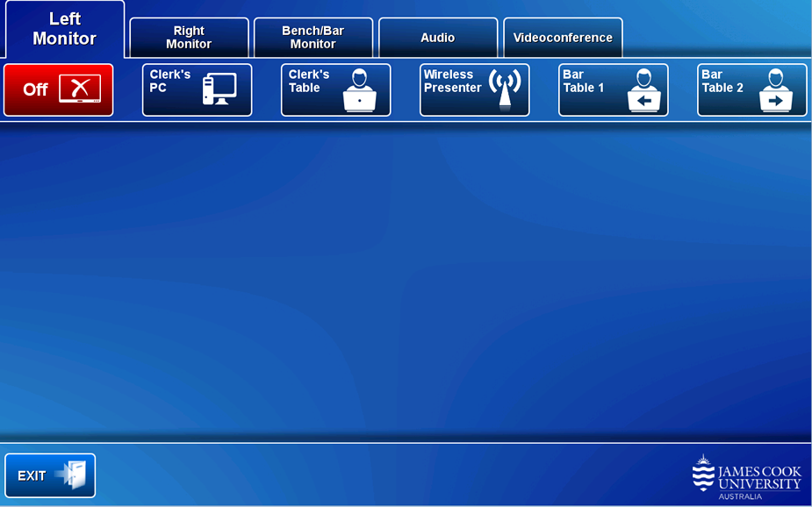Choose the Wireless Presenter source
Image resolution: width=812 pixels, height=507 pixels.
(x=475, y=90)
